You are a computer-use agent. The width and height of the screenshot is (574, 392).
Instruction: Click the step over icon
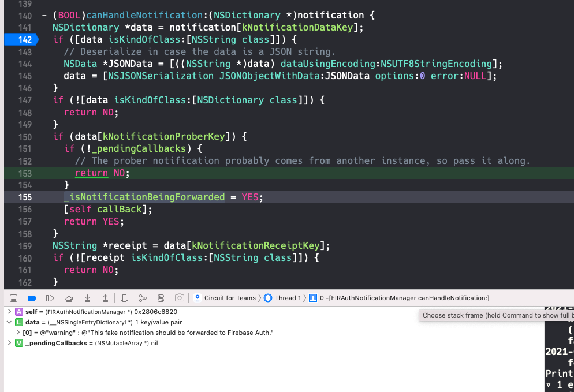click(x=69, y=297)
